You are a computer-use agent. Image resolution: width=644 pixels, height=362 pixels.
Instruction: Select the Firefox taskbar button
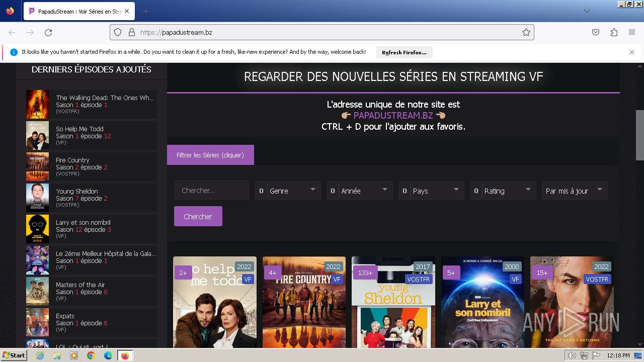click(125, 355)
